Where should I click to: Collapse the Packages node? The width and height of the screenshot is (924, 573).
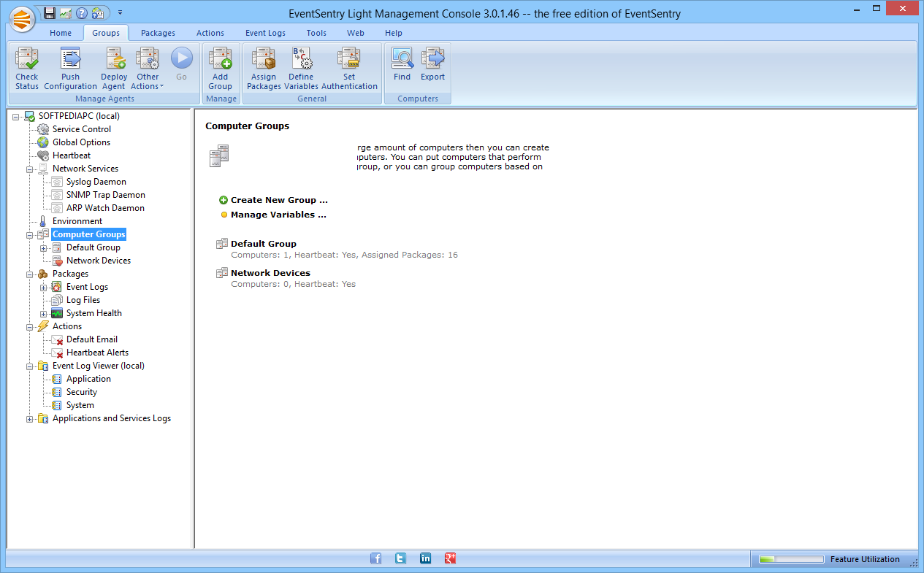coord(30,274)
